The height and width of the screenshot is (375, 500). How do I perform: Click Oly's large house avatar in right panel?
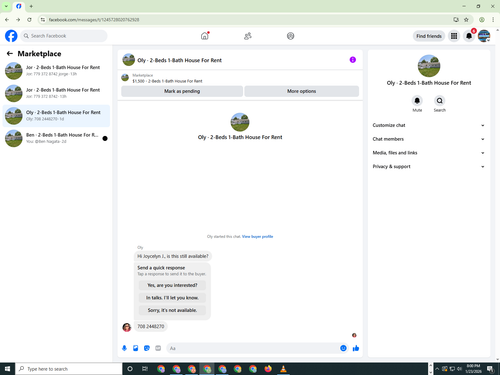pos(429,66)
